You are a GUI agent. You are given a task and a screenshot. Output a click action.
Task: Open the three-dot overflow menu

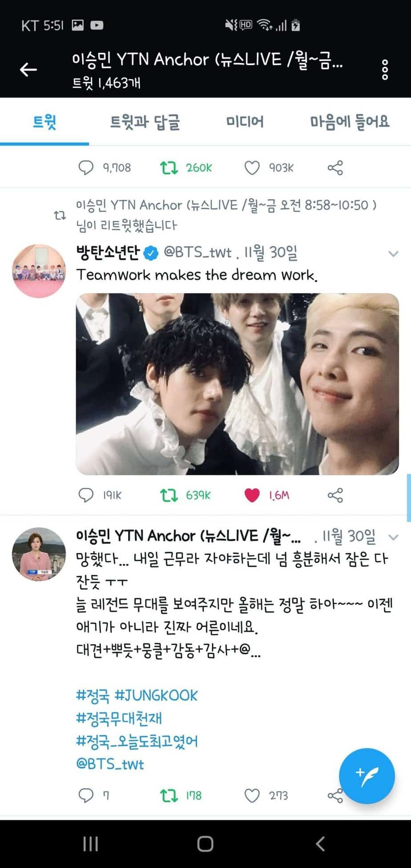pos(385,70)
